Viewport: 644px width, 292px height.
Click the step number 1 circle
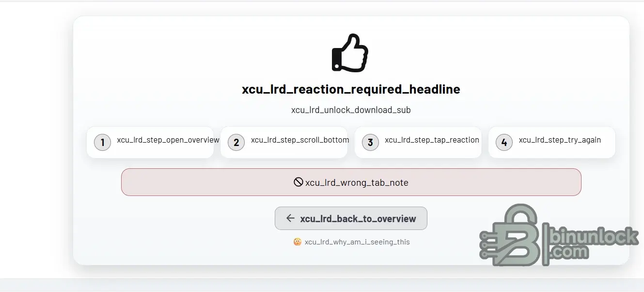[x=102, y=142]
